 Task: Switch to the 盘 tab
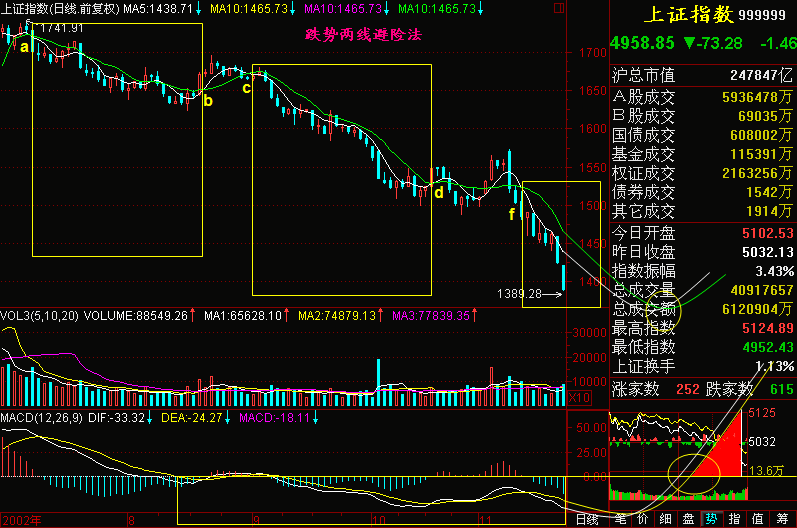688,519
